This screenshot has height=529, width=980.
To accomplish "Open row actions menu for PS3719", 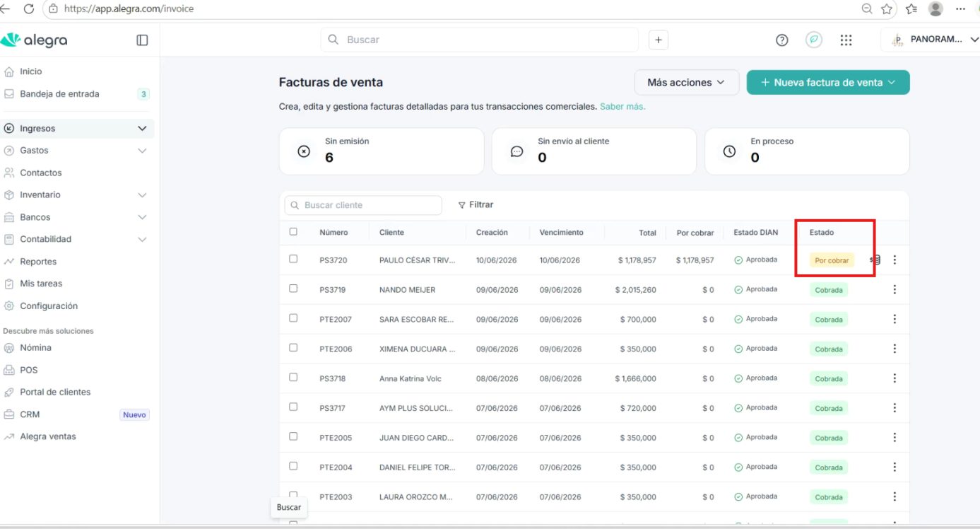I will click(895, 289).
